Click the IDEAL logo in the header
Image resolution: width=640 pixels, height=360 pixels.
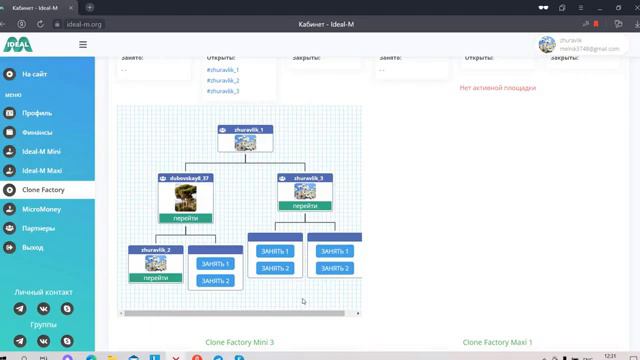click(x=18, y=44)
